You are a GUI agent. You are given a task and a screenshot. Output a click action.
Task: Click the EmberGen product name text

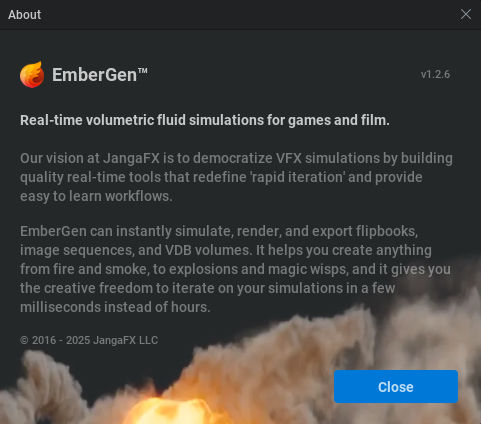[x=94, y=75]
